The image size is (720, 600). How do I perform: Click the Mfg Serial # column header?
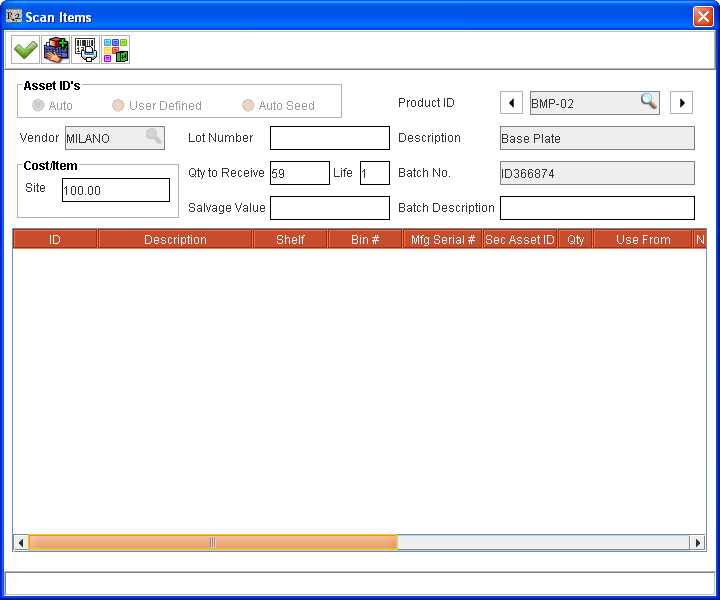[443, 240]
